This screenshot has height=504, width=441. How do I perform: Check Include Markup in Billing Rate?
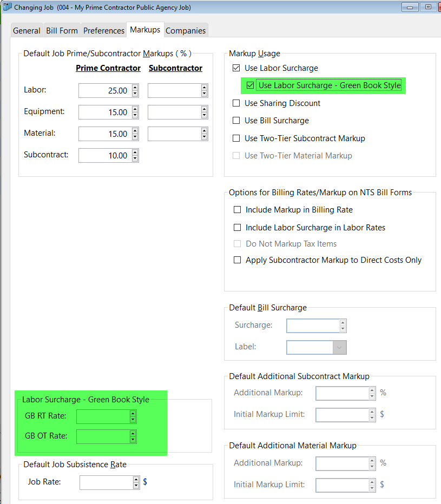(x=237, y=210)
